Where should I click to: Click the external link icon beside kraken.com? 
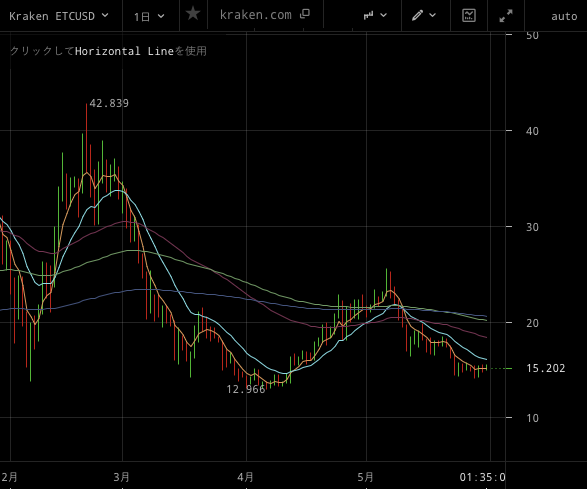(305, 14)
